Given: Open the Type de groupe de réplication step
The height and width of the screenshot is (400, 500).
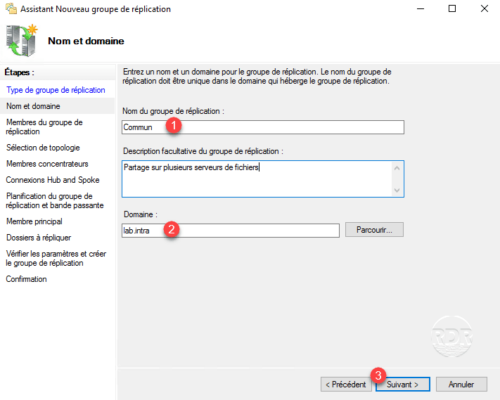Looking at the screenshot, I should 56,90.
